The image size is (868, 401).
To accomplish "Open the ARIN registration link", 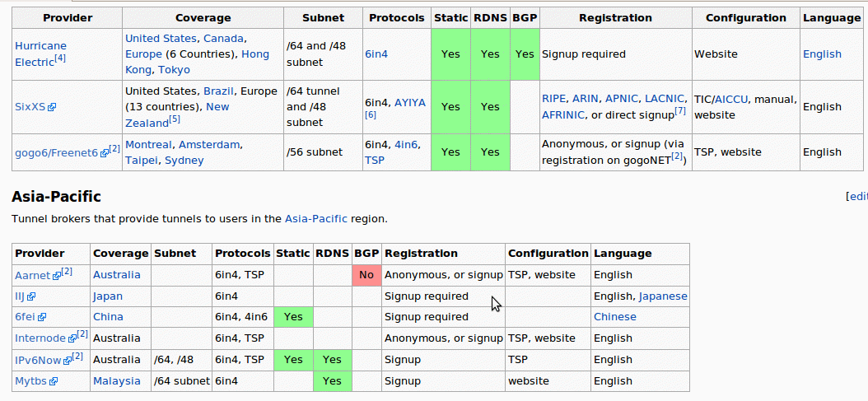I will (586, 99).
